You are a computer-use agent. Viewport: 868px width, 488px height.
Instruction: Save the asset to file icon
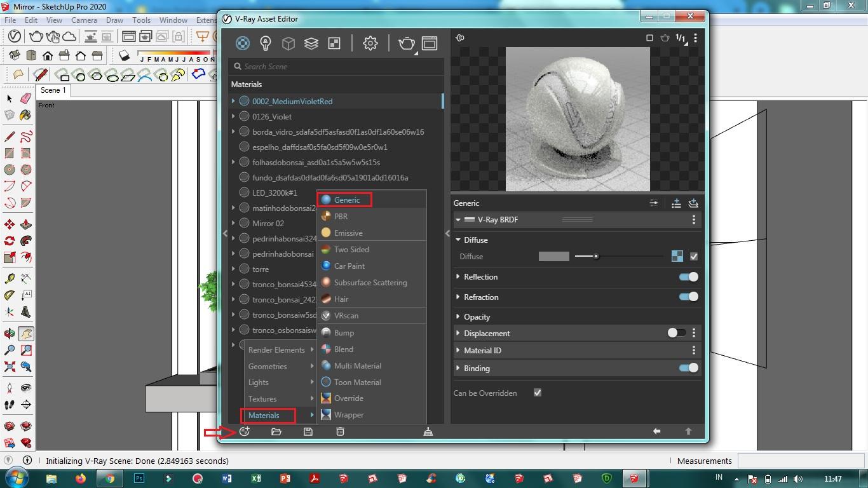click(x=308, y=431)
